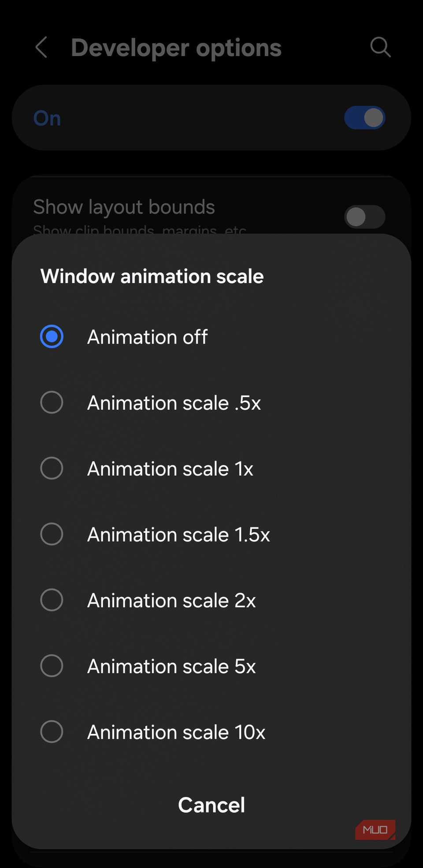The image size is (423, 868).
Task: Select Animation off radio button
Action: [52, 336]
